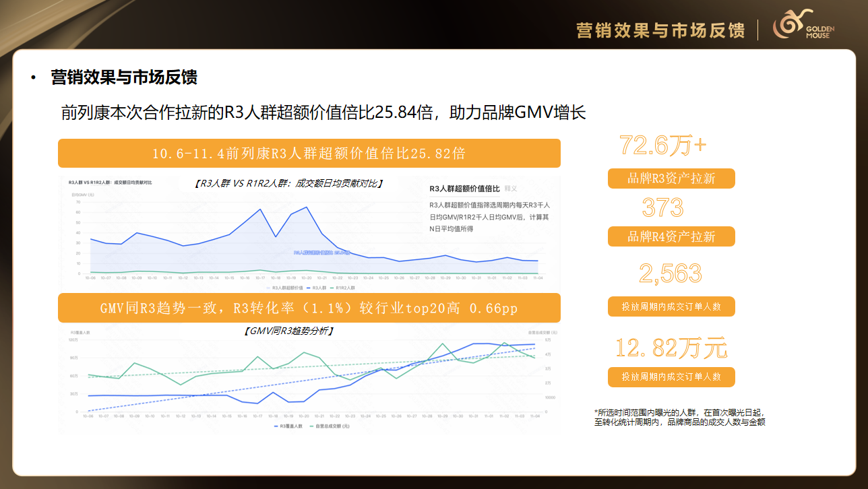Click the 投放周期内成交订单人数 label under 2,563
The image size is (868, 489).
pyautogui.click(x=671, y=306)
